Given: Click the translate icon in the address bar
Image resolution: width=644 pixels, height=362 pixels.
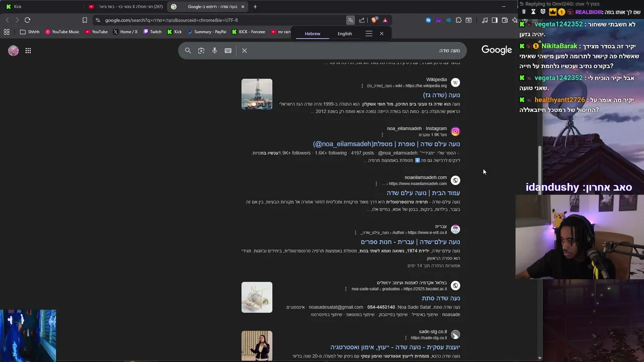Looking at the screenshot, I should click(350, 20).
